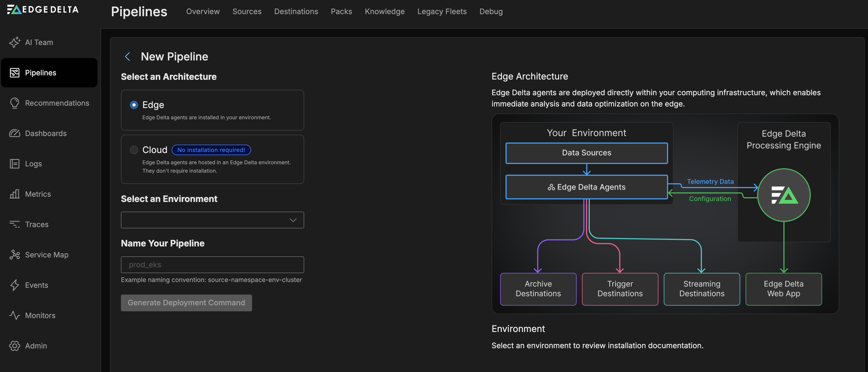This screenshot has height=372, width=868.
Task: Select the Edge architecture radio button
Action: (x=134, y=105)
